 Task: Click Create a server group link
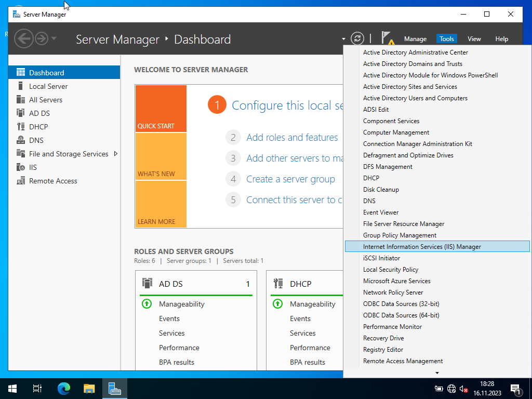290,179
